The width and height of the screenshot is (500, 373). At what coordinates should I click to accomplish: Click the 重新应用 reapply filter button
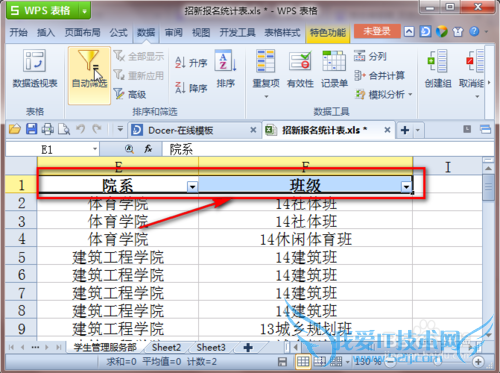click(x=139, y=75)
